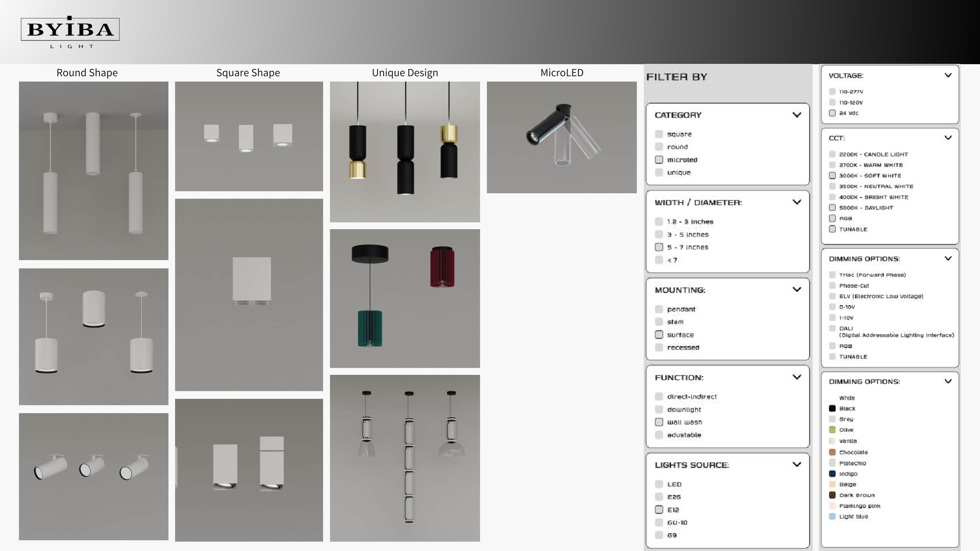Open the red and teal fluted lamps image
The image size is (980, 551).
click(405, 298)
